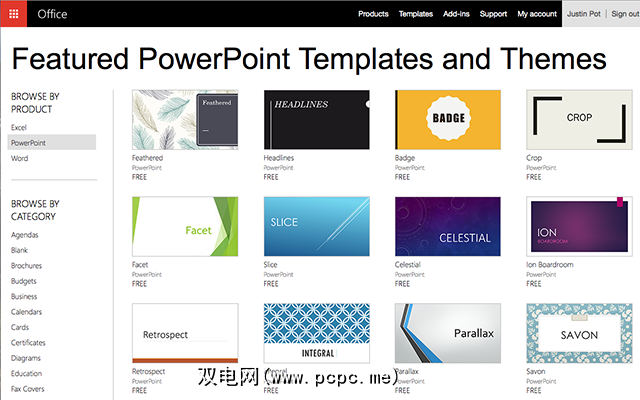Open the Ion Boardroom template thumbnail

[x=579, y=227]
